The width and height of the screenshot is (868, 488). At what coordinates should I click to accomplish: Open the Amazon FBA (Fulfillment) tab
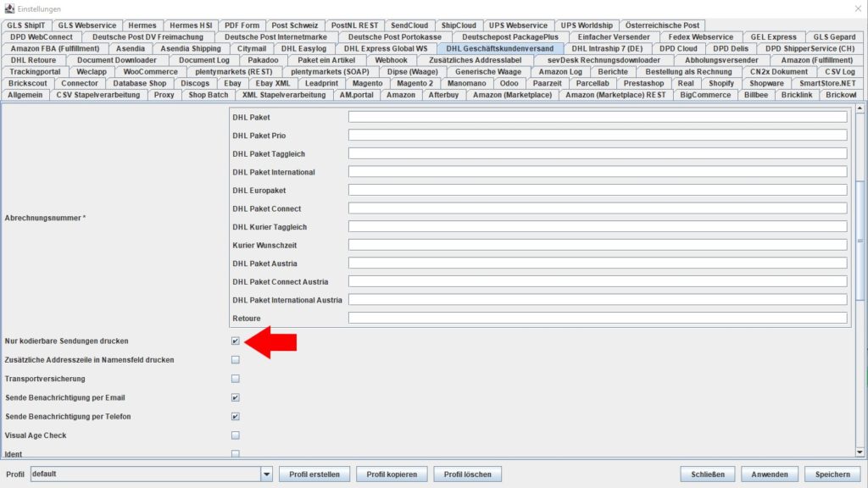click(x=55, y=48)
